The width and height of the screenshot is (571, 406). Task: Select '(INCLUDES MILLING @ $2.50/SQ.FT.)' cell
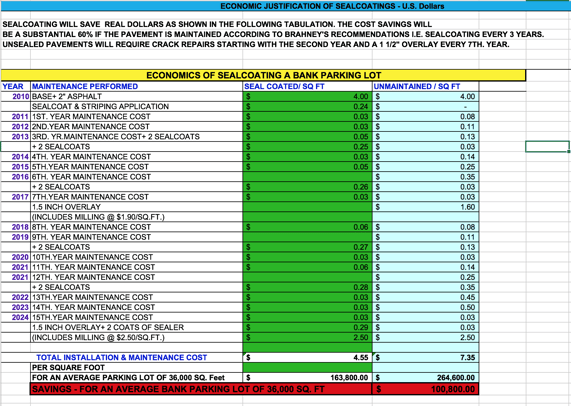[137, 337]
